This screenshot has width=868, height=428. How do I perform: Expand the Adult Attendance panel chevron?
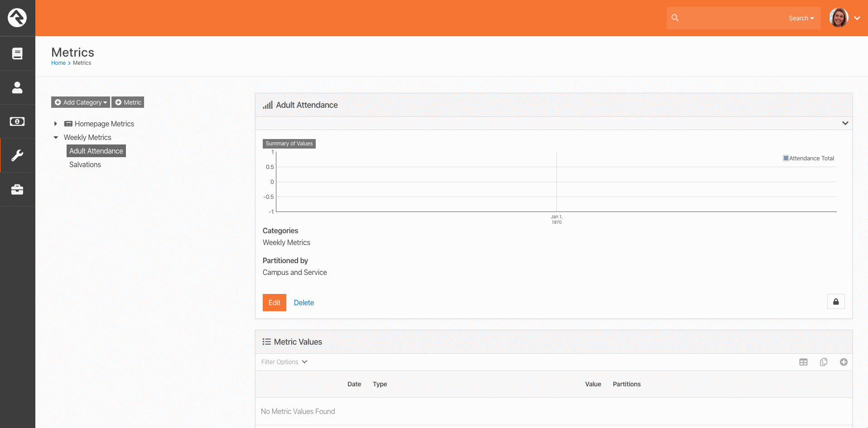point(845,123)
